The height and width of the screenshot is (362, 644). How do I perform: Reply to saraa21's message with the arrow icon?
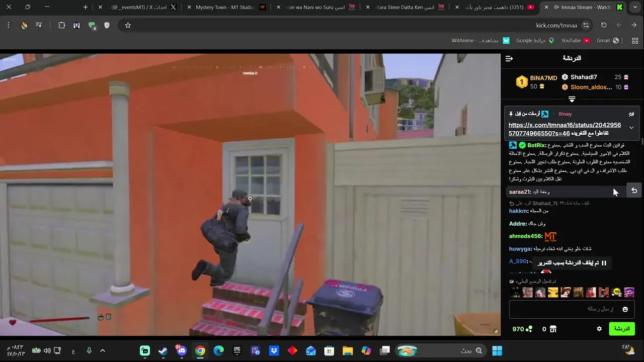point(634,191)
